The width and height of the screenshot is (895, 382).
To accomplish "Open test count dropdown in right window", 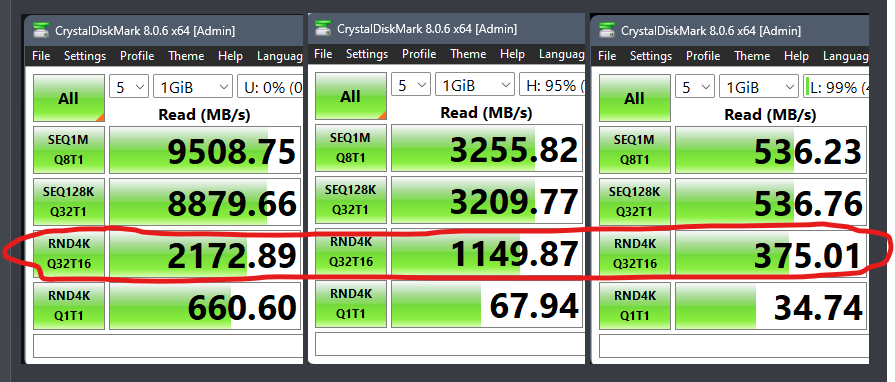I will [695, 87].
